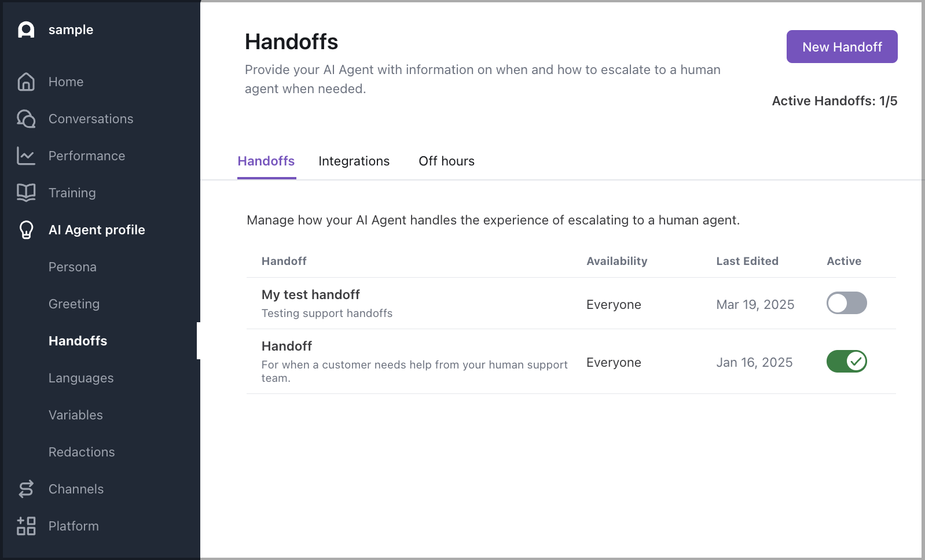
Task: Open the Off hours tab
Action: tap(446, 161)
